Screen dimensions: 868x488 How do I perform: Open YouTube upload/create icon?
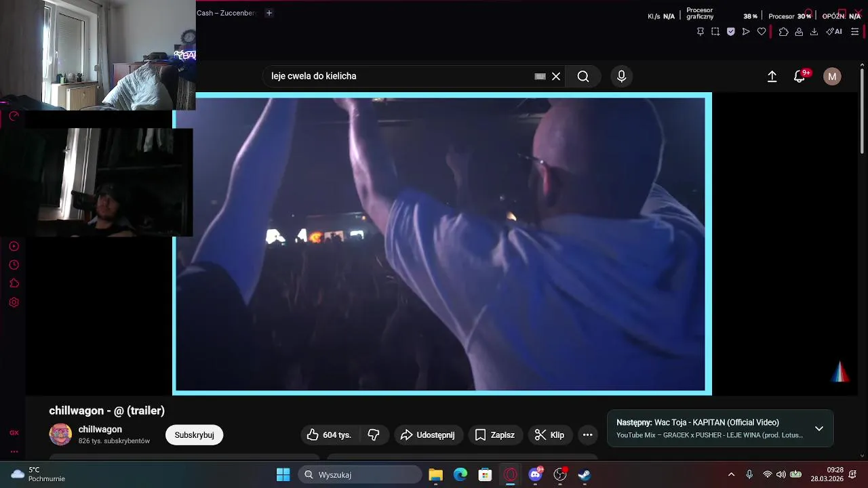(x=772, y=77)
